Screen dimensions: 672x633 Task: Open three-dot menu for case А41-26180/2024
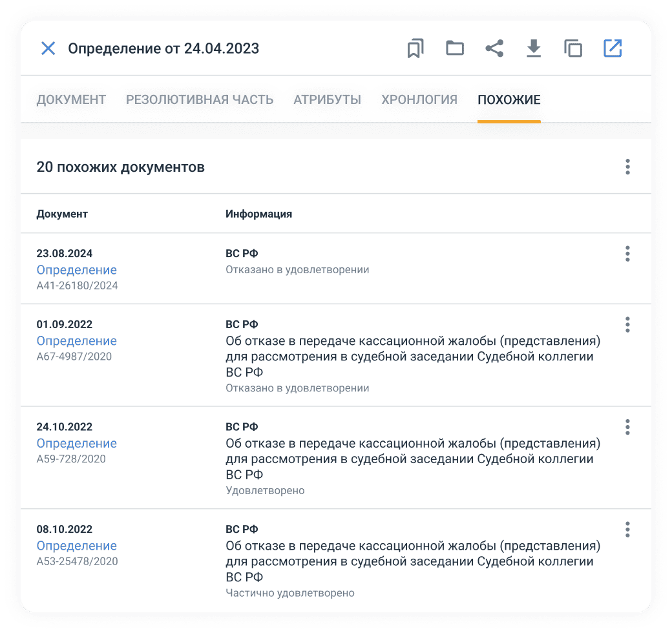[627, 254]
